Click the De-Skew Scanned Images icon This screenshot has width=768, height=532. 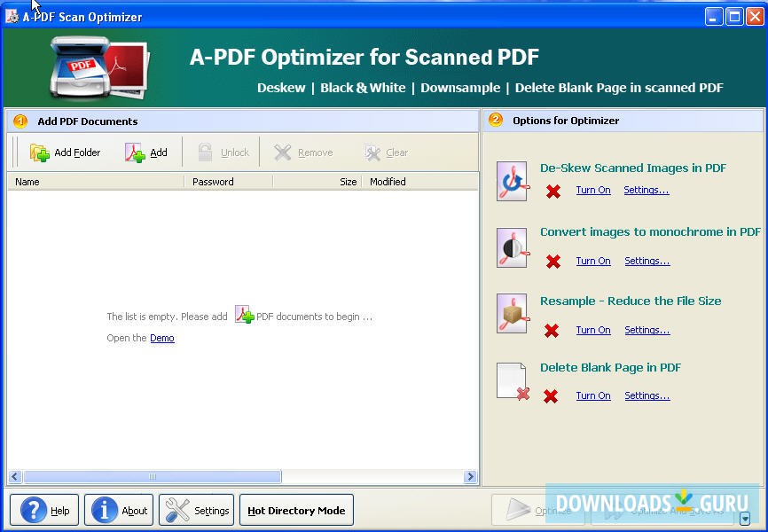click(x=513, y=181)
